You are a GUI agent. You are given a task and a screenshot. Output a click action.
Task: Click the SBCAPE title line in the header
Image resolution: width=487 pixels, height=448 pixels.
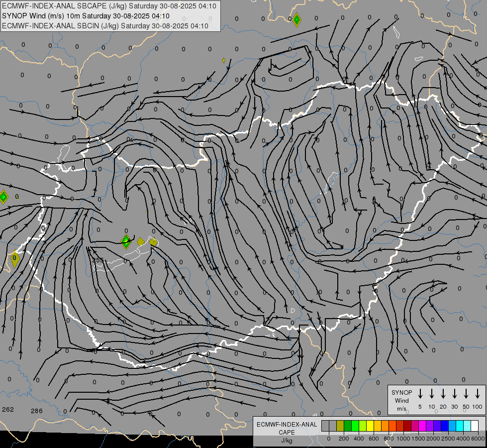coord(109,6)
